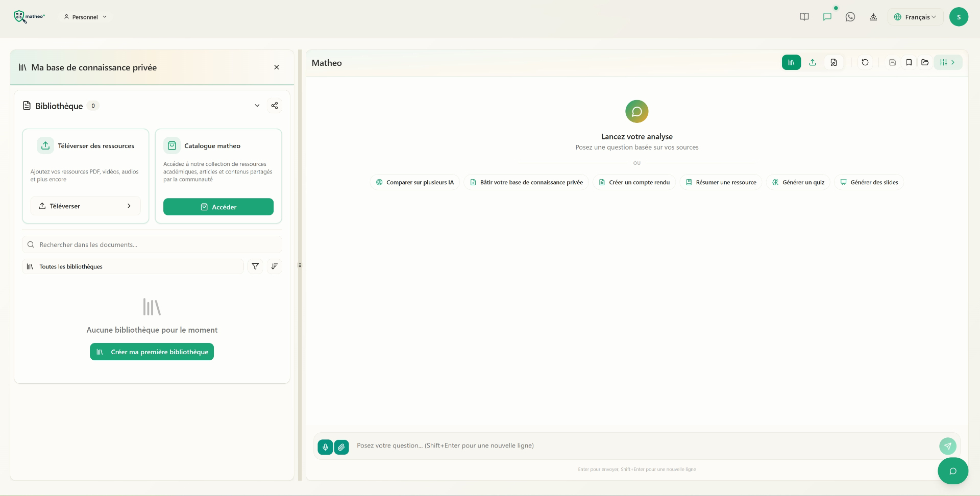The width and height of the screenshot is (980, 496).
Task: Click the microphone voice input icon
Action: tap(325, 447)
